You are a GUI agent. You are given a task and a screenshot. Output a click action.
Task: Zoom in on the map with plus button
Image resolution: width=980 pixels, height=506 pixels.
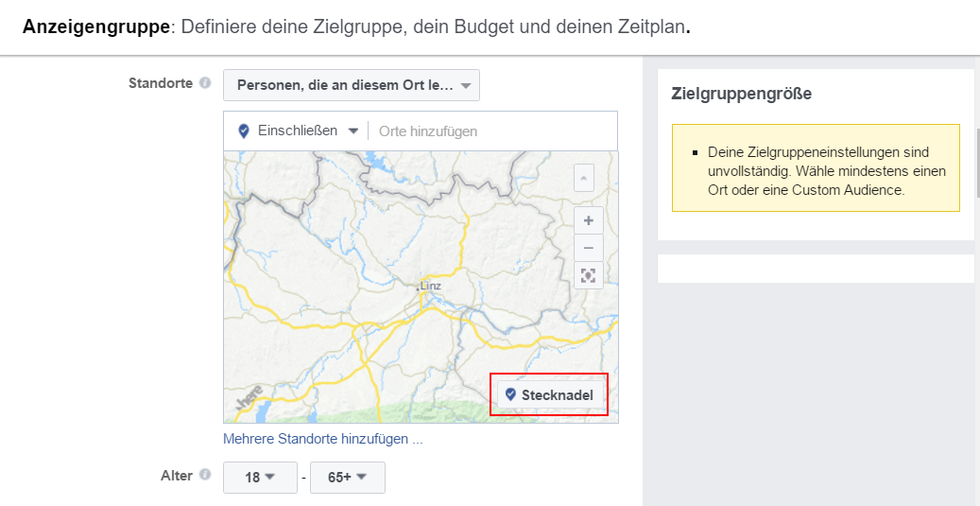pos(588,220)
